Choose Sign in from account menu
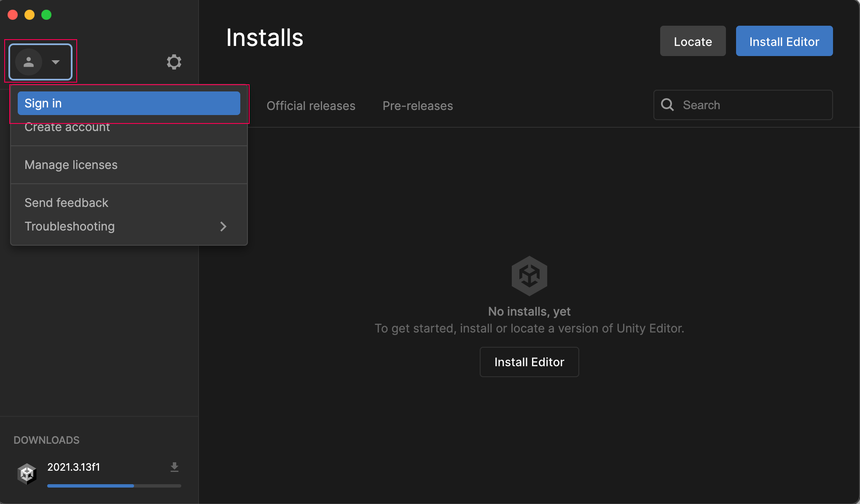This screenshot has height=504, width=860. 129,103
